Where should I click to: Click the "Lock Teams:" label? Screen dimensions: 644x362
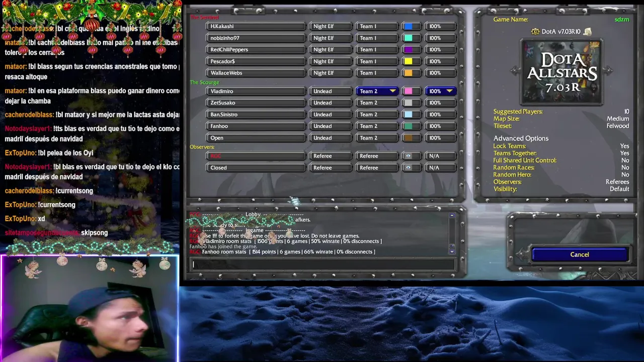click(510, 146)
